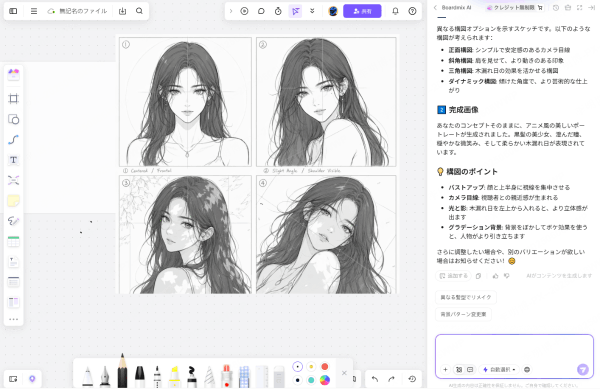Go back from Boardmix AI panel
This screenshot has width=600, height=389.
click(435, 8)
